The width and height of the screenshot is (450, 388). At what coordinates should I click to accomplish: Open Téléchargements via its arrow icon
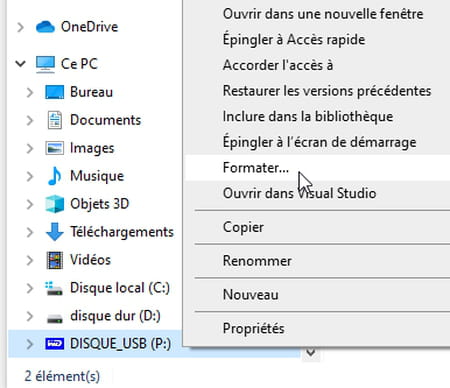pyautogui.click(x=54, y=232)
